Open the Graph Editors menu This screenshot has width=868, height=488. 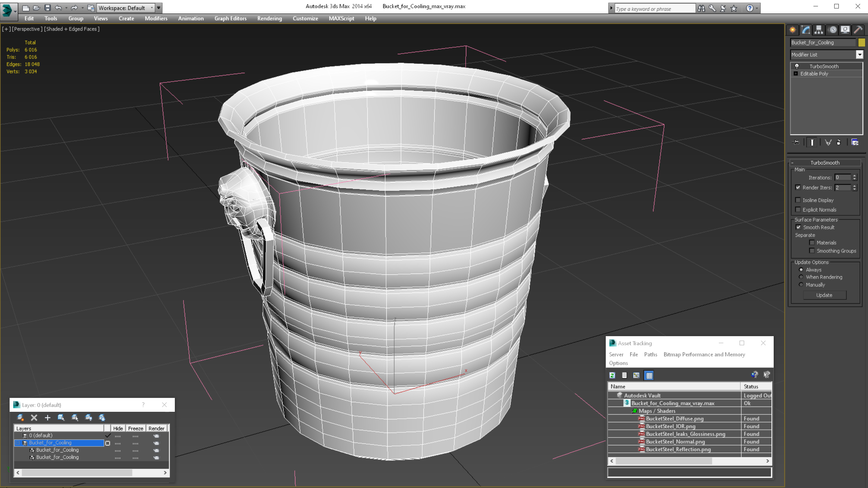[x=231, y=18]
